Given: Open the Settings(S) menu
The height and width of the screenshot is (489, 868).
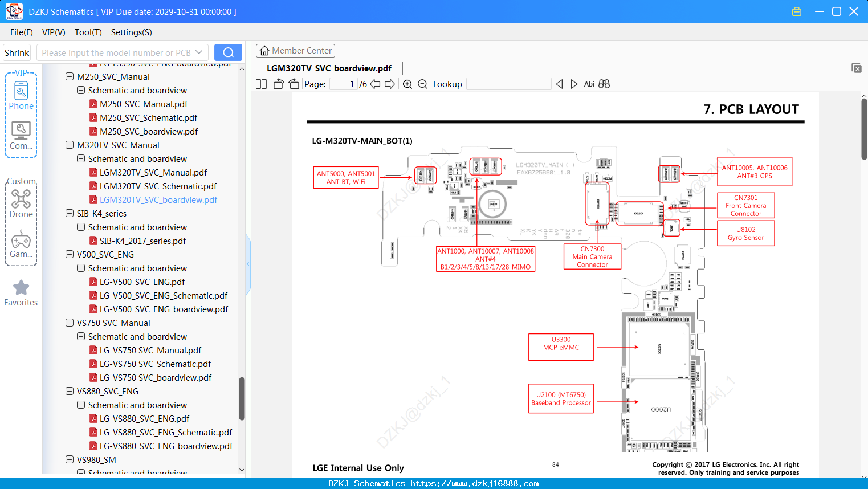Looking at the screenshot, I should 132,32.
